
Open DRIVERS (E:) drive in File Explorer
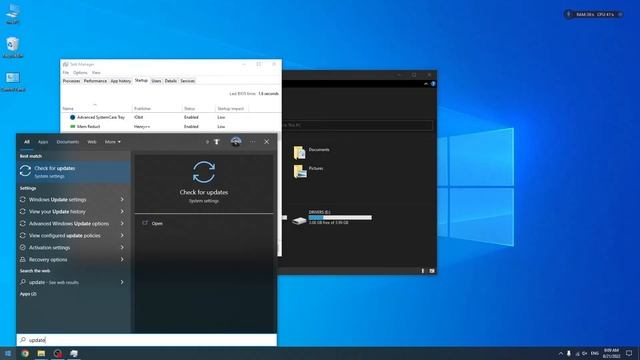point(331,218)
